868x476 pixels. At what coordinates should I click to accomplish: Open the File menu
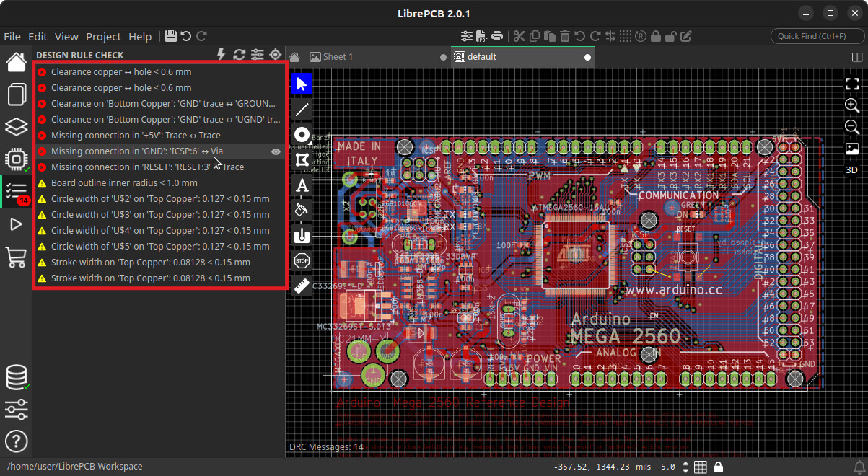click(12, 37)
